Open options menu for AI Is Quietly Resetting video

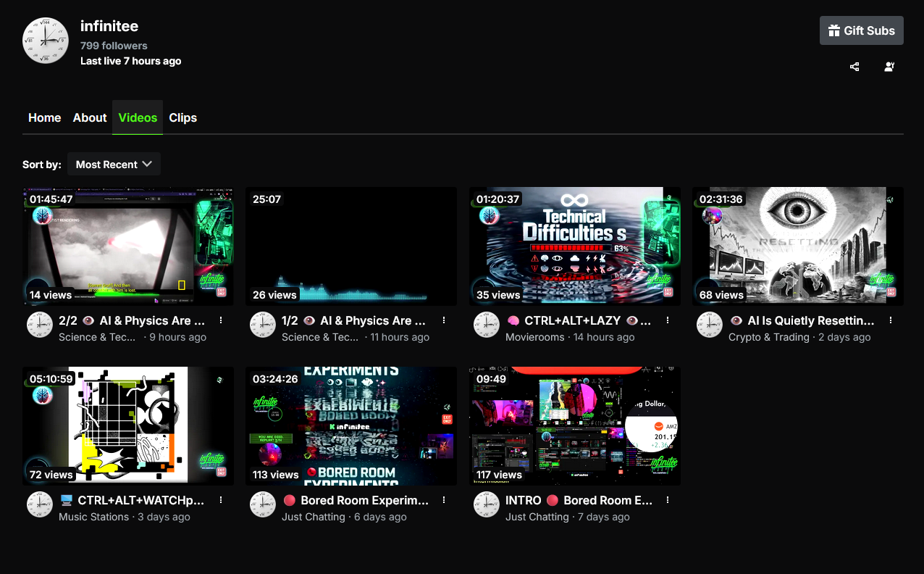coord(891,320)
